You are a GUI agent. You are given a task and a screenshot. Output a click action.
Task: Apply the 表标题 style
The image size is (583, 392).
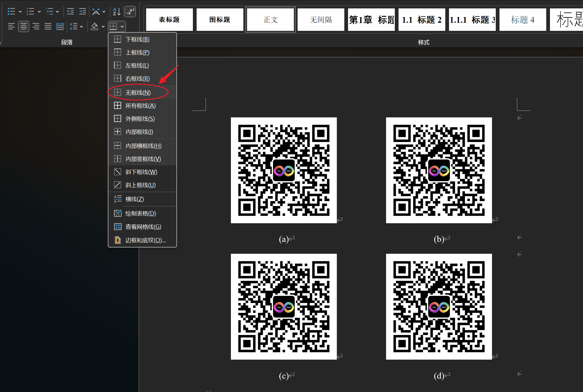170,20
